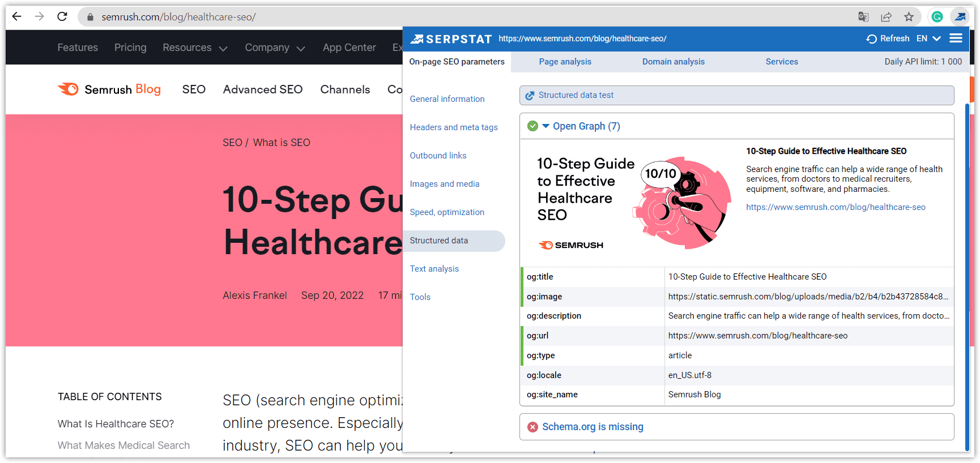The height and width of the screenshot is (463, 980).
Task: Open Channels blog category
Action: pos(345,89)
